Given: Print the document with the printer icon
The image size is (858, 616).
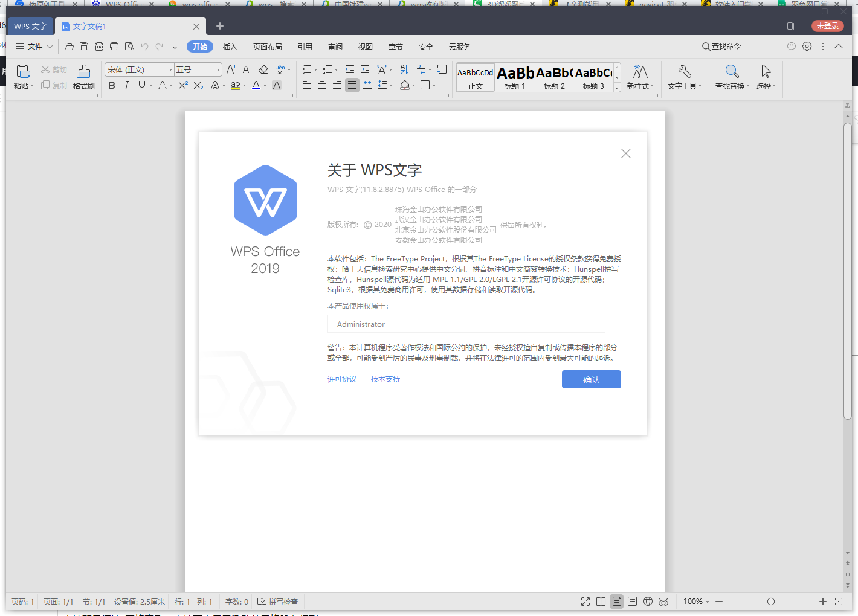Looking at the screenshot, I should pyautogui.click(x=114, y=47).
